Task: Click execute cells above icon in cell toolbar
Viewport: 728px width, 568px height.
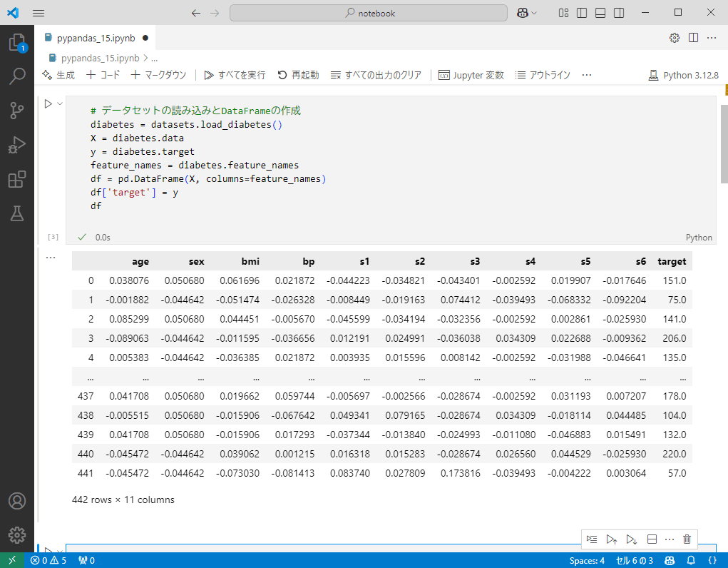Action: point(611,539)
